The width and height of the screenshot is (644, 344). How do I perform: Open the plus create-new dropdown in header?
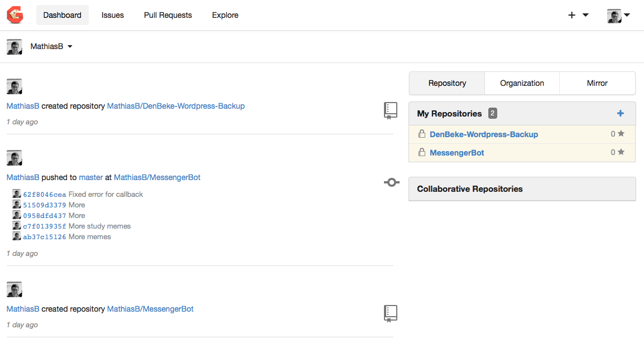(578, 15)
